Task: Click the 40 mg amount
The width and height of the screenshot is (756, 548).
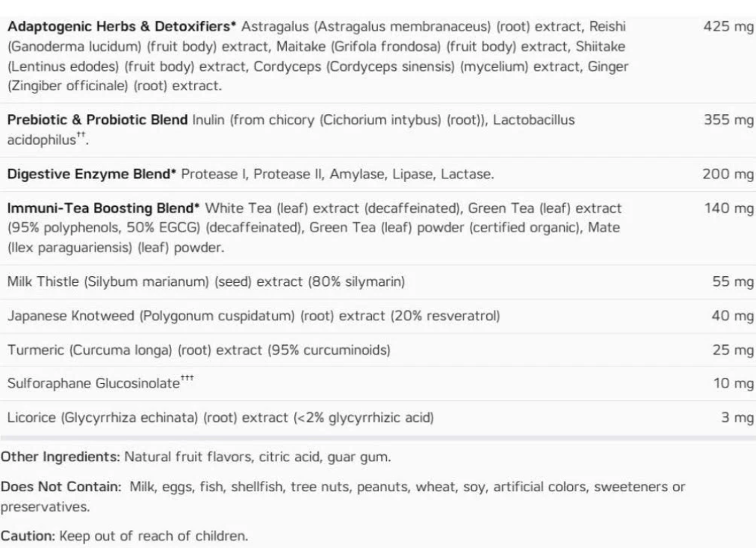Action: (x=733, y=316)
